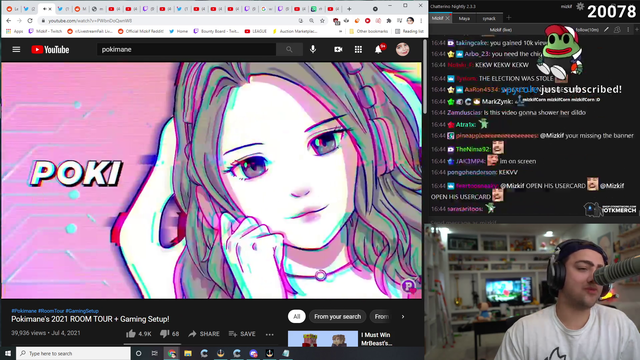Start voice search with the microphone icon
Image resolution: width=640 pixels, height=360 pixels.
coord(313,49)
